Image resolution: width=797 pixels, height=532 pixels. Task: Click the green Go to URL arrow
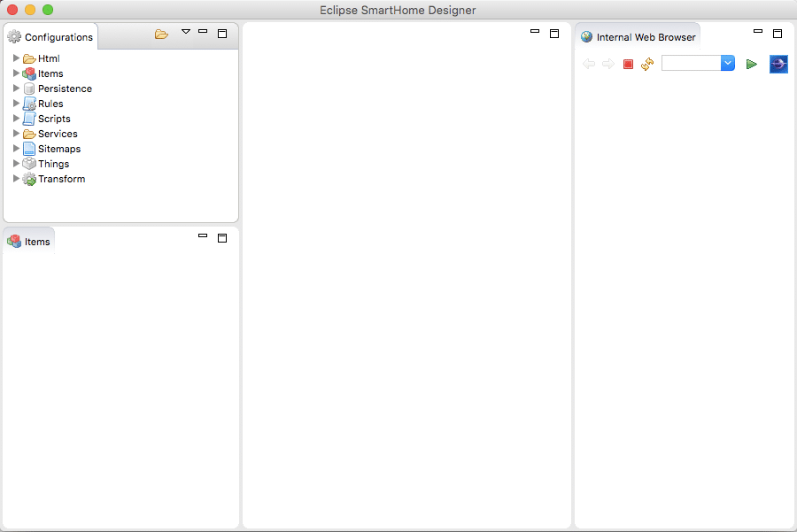coord(751,64)
